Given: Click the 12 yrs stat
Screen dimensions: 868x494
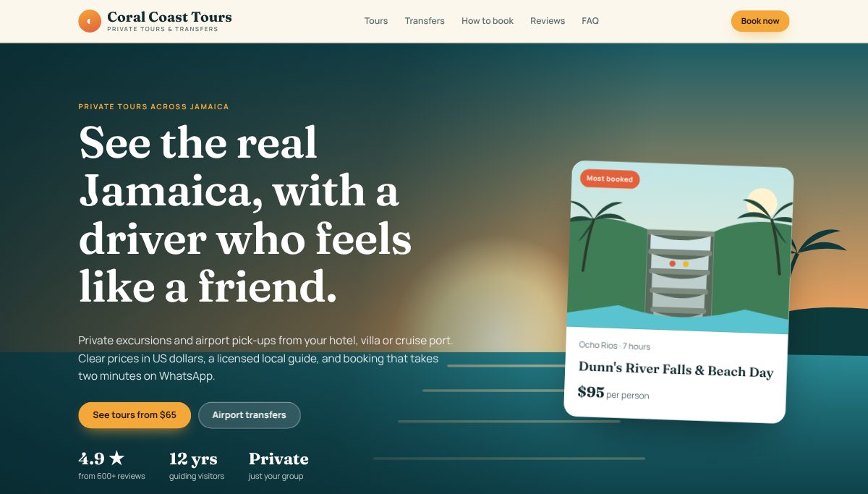Looking at the screenshot, I should [x=193, y=459].
